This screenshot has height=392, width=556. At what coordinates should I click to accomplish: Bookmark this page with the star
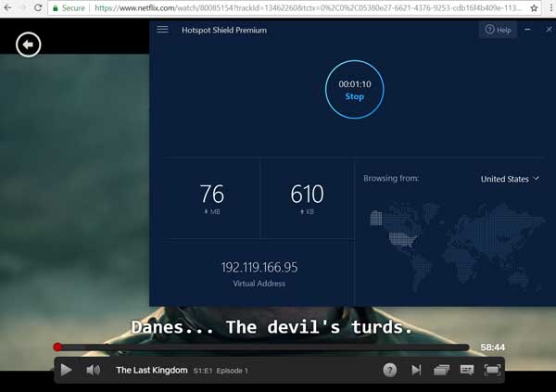[x=534, y=7]
